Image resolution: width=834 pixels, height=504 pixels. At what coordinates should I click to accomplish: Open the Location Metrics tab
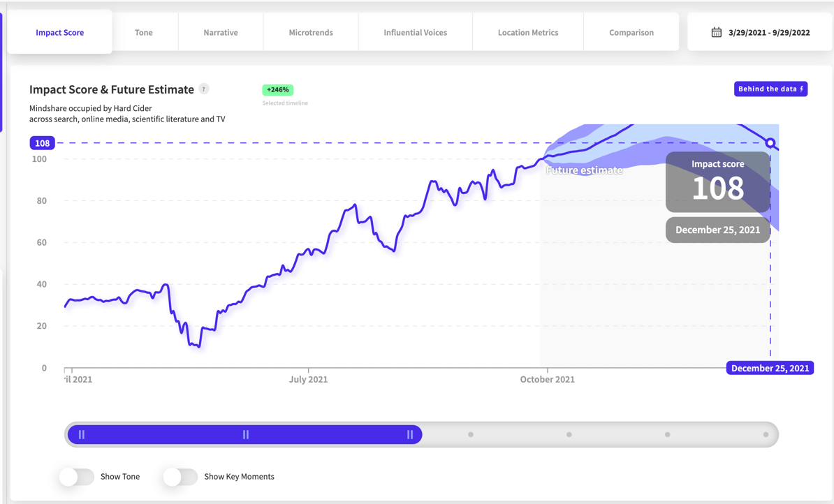click(528, 32)
